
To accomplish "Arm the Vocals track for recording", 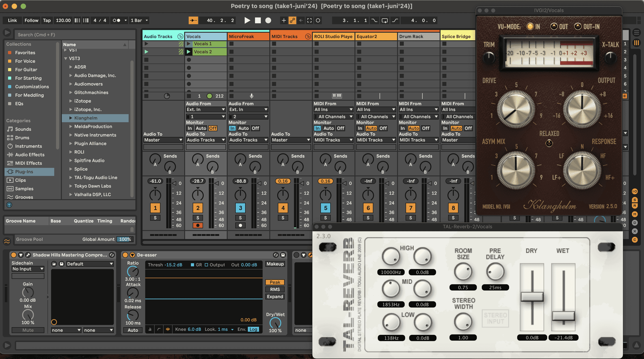I will (x=198, y=225).
